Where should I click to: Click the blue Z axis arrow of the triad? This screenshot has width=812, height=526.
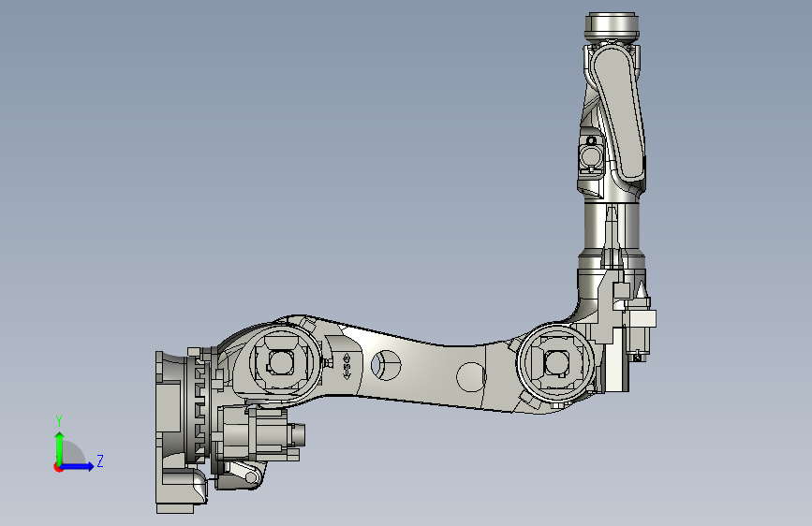click(x=78, y=466)
